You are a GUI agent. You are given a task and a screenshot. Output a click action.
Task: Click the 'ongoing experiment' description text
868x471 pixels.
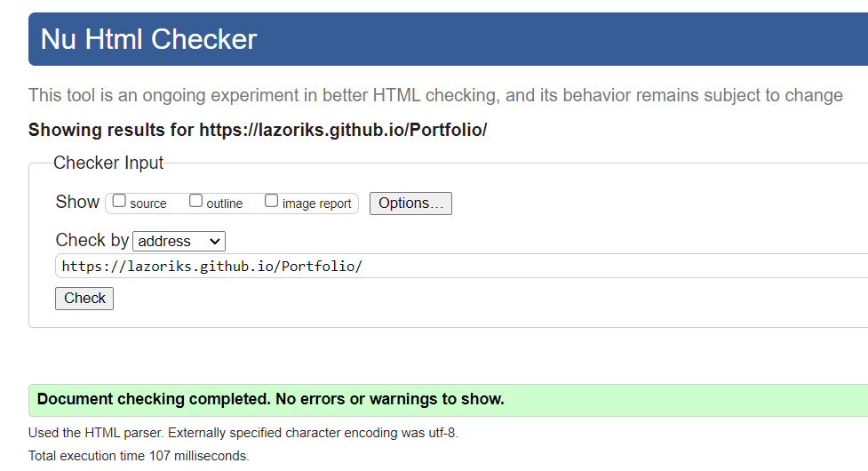435,95
